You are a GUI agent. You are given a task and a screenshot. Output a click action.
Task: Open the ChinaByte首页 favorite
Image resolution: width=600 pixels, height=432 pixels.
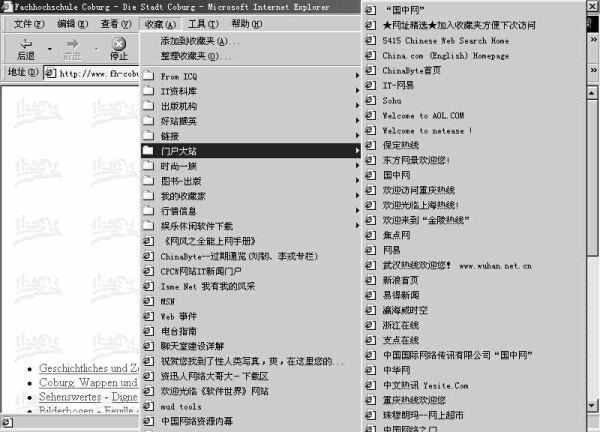474,70
